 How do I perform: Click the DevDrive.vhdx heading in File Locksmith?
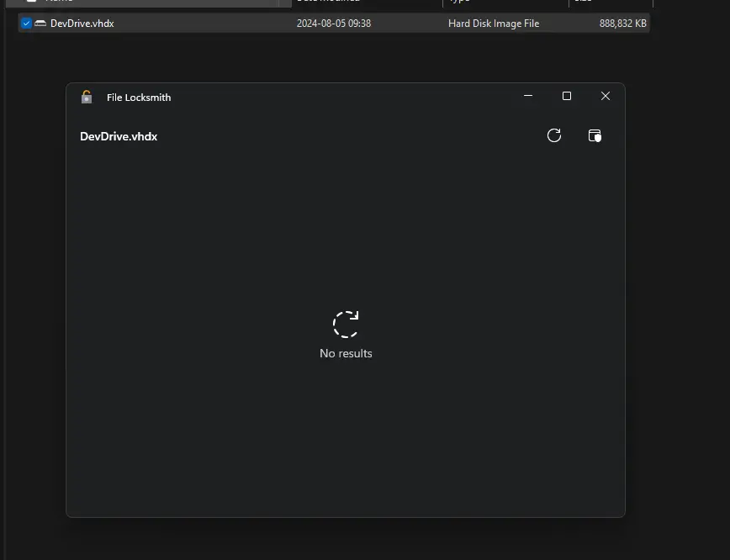pyautogui.click(x=119, y=136)
